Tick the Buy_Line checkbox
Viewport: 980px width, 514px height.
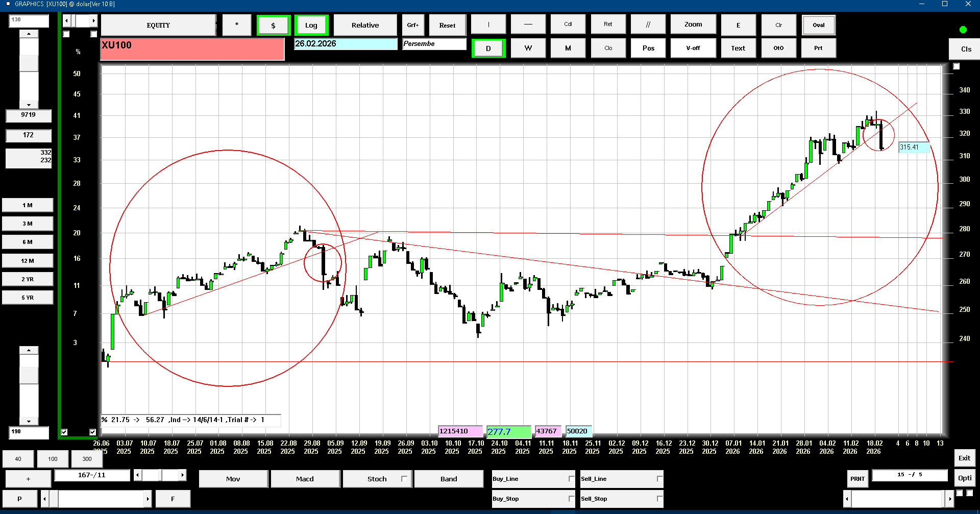pos(571,479)
